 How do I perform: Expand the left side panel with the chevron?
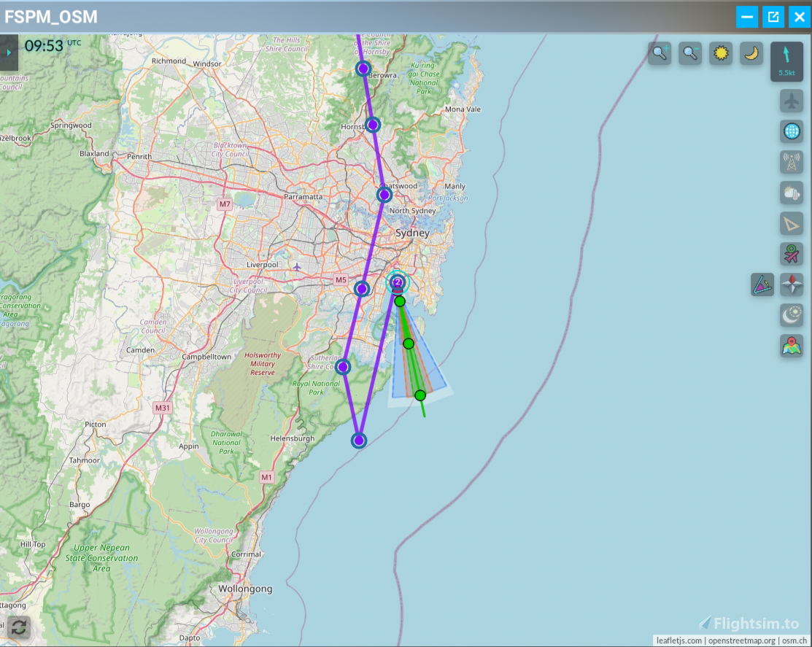click(8, 52)
